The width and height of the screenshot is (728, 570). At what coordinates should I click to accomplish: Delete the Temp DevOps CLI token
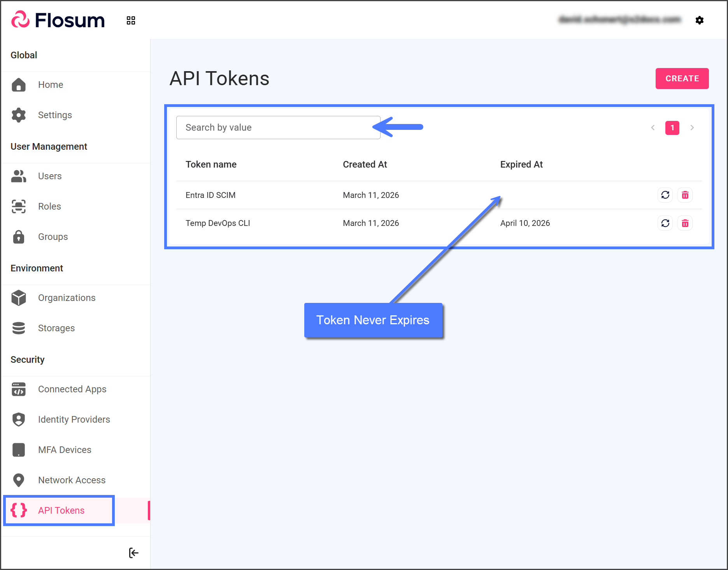point(685,223)
